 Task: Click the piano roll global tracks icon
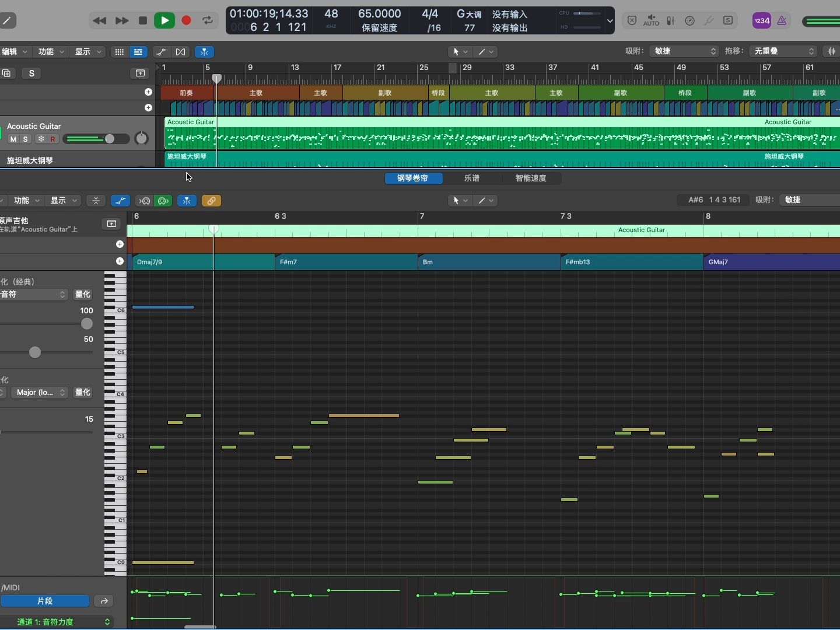point(111,224)
